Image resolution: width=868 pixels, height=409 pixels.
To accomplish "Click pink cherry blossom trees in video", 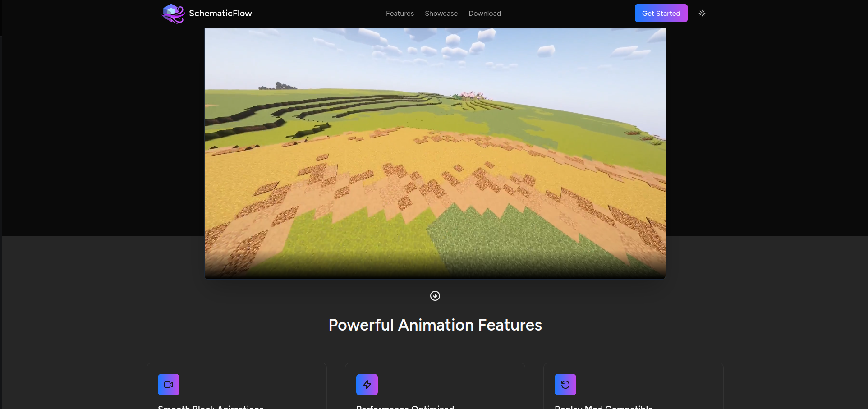I will (x=472, y=95).
